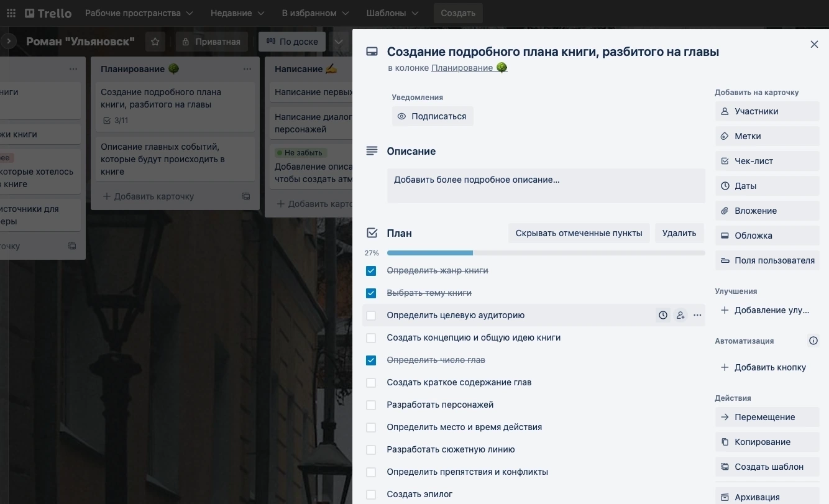Click template icon beside Добавить карточку in Планирование
This screenshot has height=504, width=829.
tap(246, 196)
